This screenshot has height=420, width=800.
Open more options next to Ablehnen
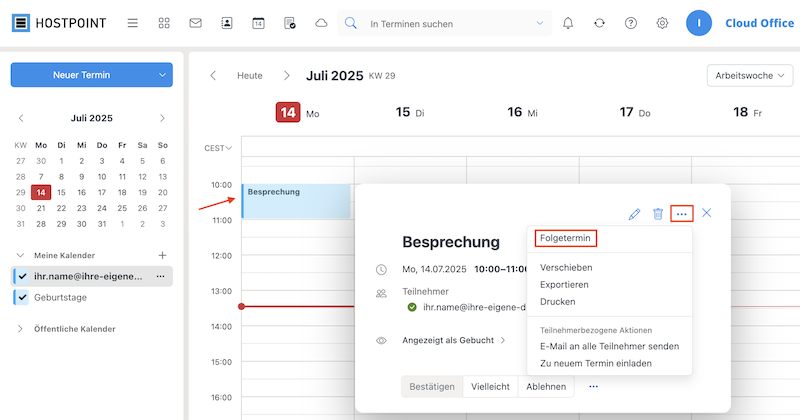[593, 386]
